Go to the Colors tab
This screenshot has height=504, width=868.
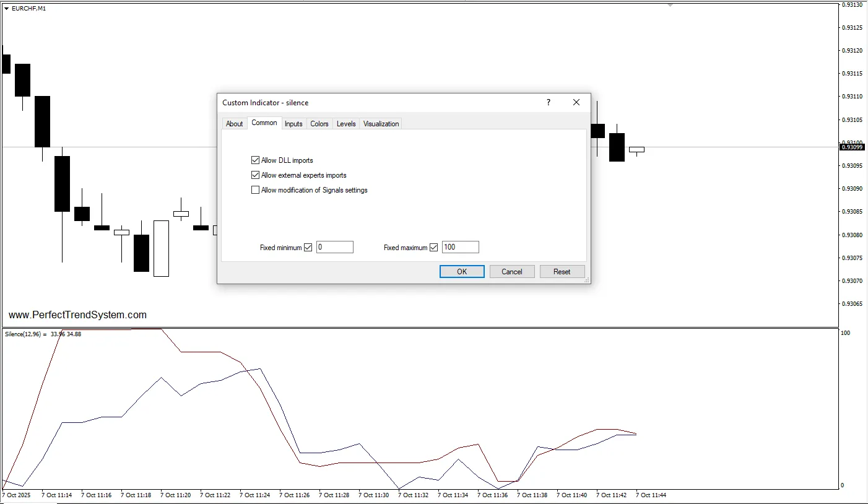319,124
